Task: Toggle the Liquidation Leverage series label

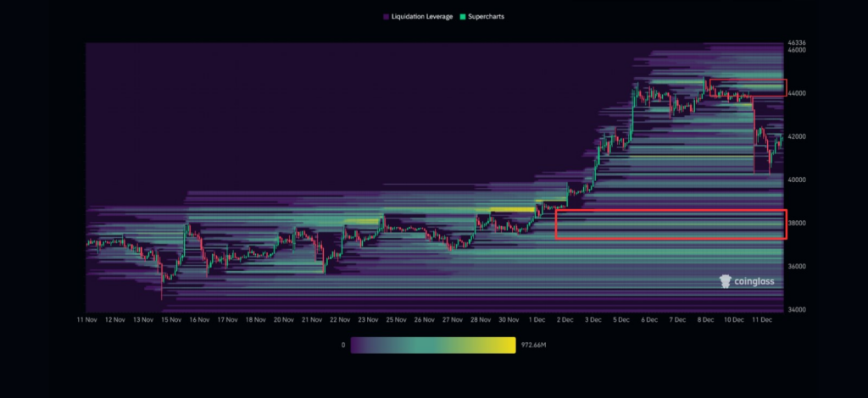Action: click(x=423, y=16)
